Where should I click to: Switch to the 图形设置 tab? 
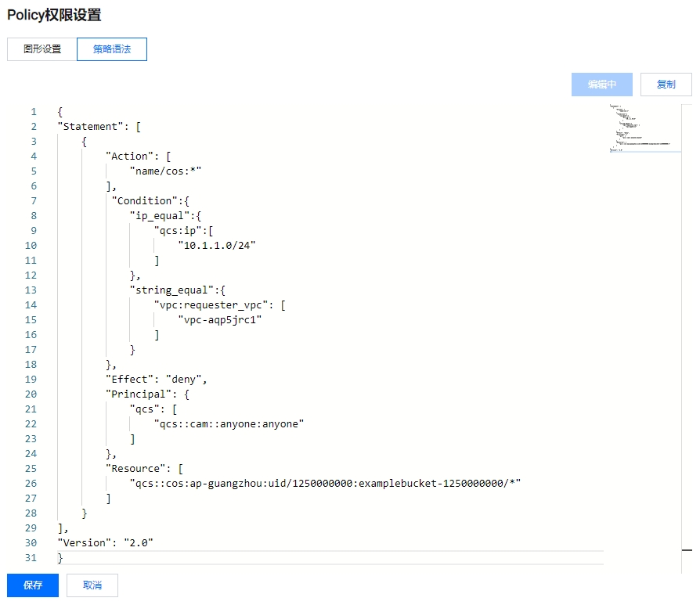[42, 49]
